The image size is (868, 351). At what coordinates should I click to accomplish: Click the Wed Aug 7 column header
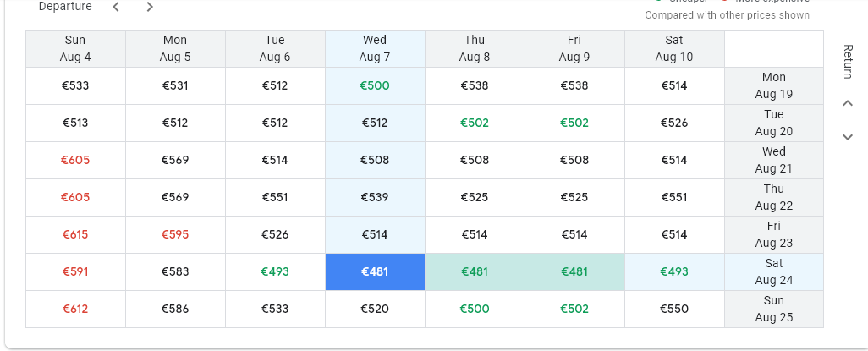pos(376,49)
